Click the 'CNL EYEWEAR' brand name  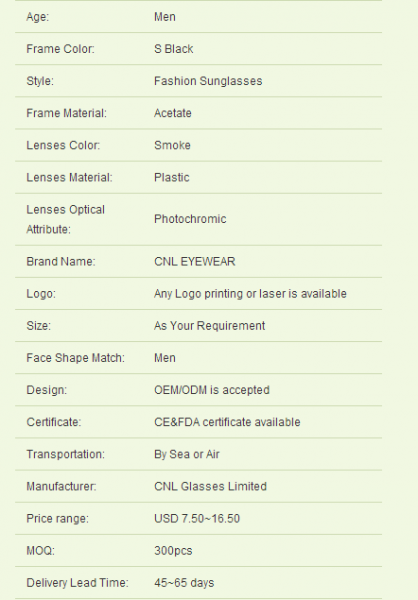194,262
